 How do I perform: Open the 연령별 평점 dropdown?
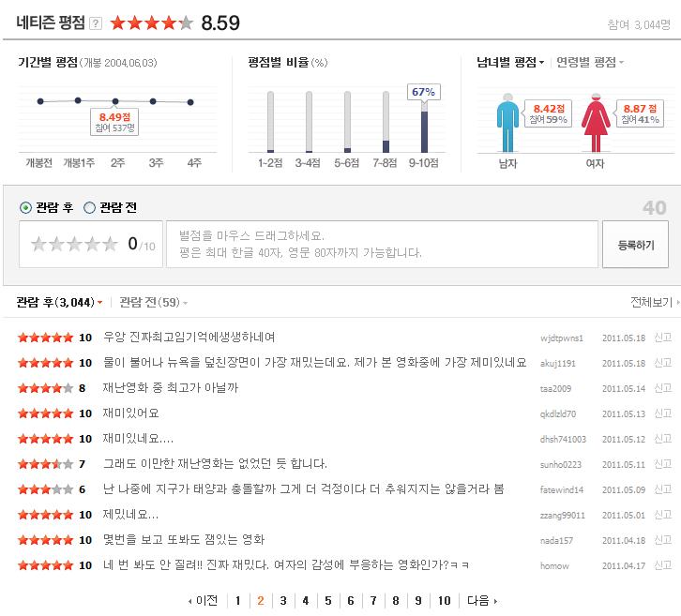tap(590, 63)
